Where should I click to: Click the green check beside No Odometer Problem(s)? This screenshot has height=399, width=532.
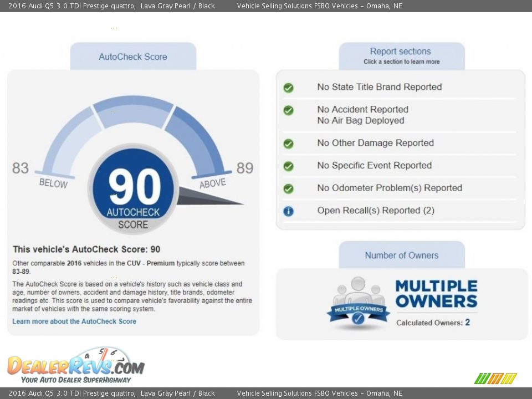pos(288,188)
